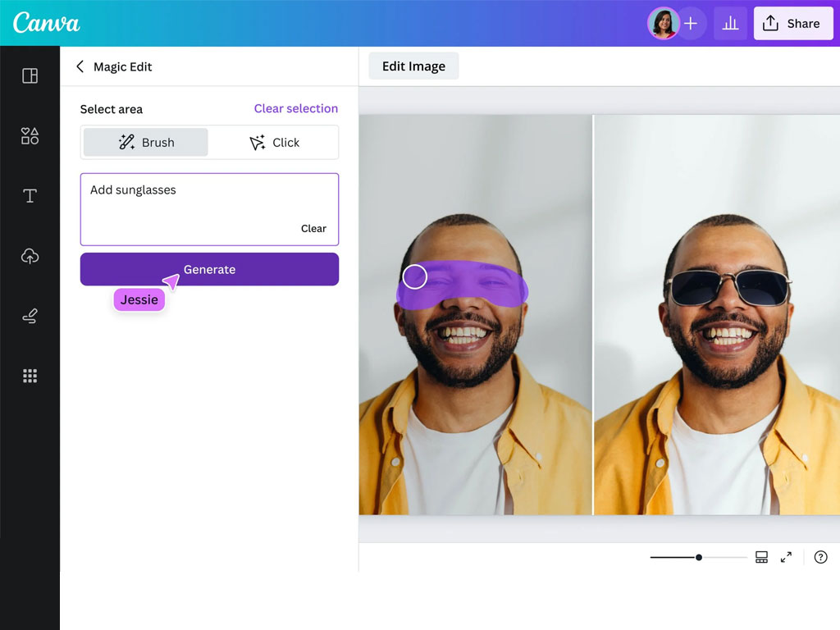Image resolution: width=840 pixels, height=630 pixels.
Task: Click the zoom slider handle
Action: click(x=699, y=557)
